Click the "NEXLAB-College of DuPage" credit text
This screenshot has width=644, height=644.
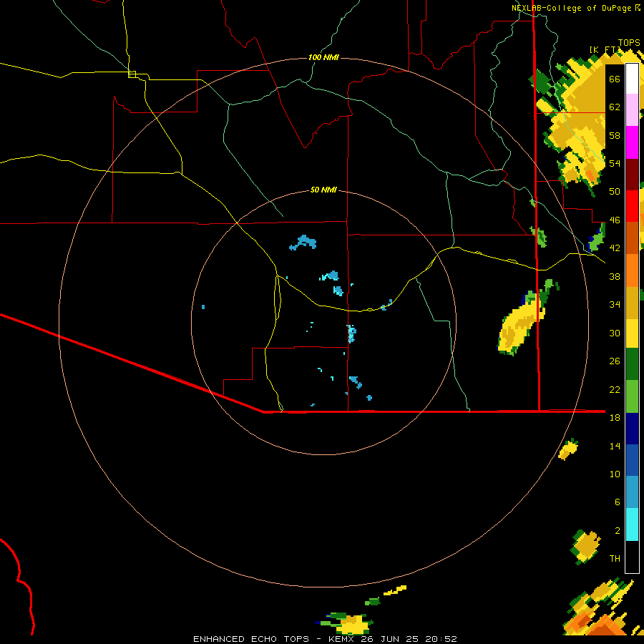tap(571, 8)
